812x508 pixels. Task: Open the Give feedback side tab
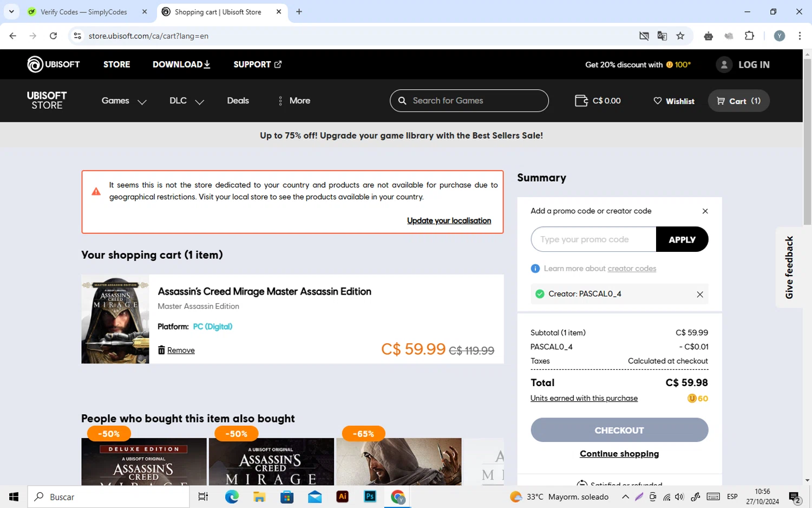(x=789, y=268)
